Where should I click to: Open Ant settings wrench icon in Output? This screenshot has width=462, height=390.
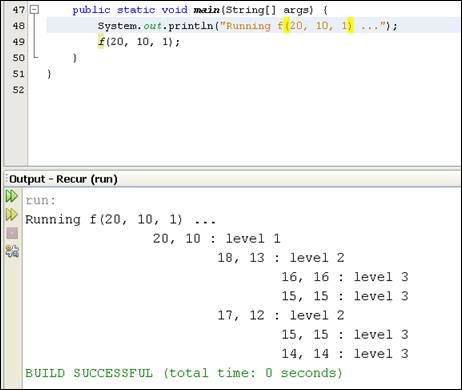(12, 251)
